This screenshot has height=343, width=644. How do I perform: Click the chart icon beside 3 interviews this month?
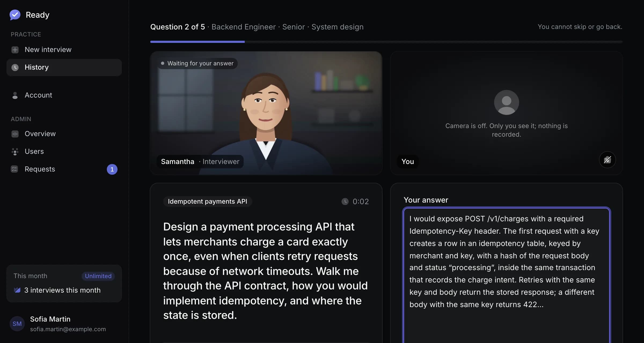point(17,290)
